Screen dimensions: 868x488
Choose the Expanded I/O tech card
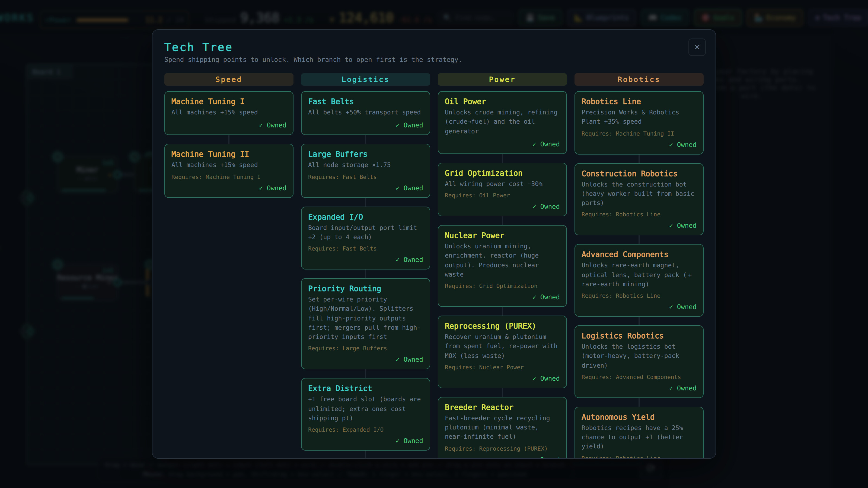[365, 238]
